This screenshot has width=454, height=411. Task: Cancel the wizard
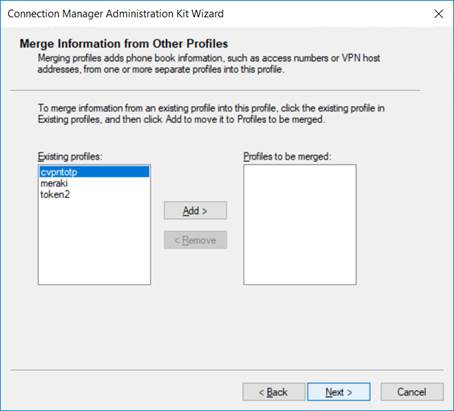coord(412,392)
